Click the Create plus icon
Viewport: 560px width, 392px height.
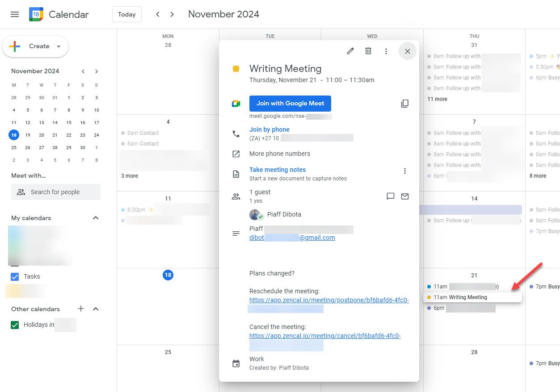pyautogui.click(x=14, y=46)
